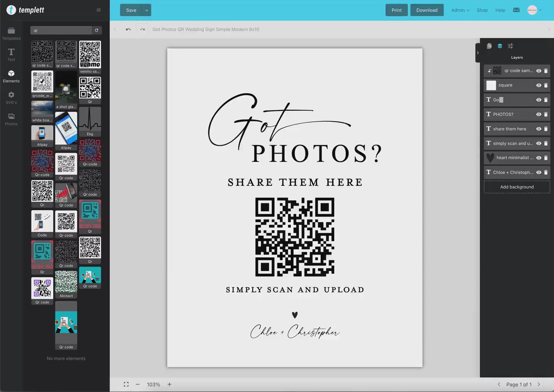Expand the Admin dropdown menu

click(460, 10)
